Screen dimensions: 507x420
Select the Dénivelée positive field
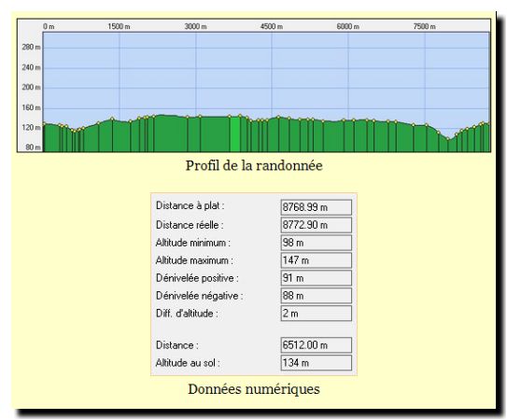click(317, 278)
